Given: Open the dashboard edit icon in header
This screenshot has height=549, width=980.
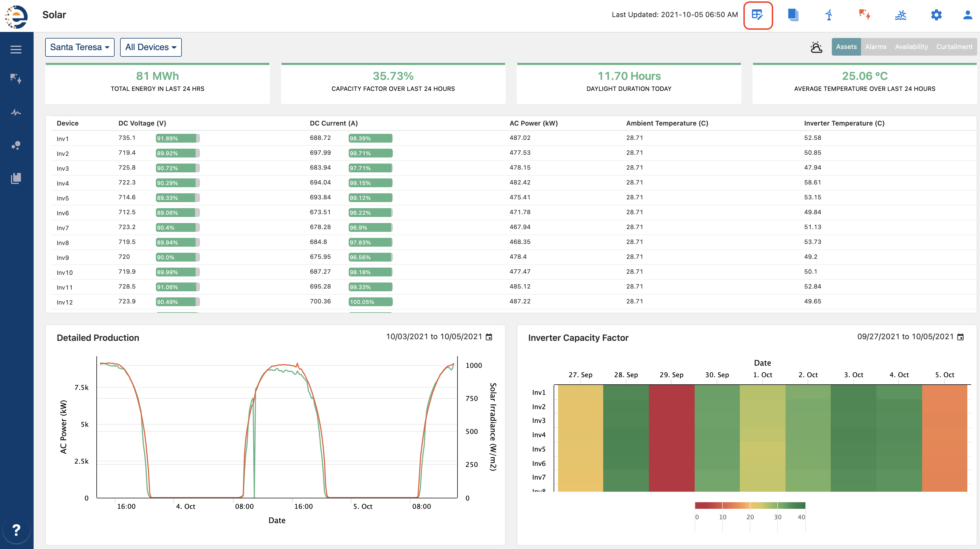Looking at the screenshot, I should [757, 15].
